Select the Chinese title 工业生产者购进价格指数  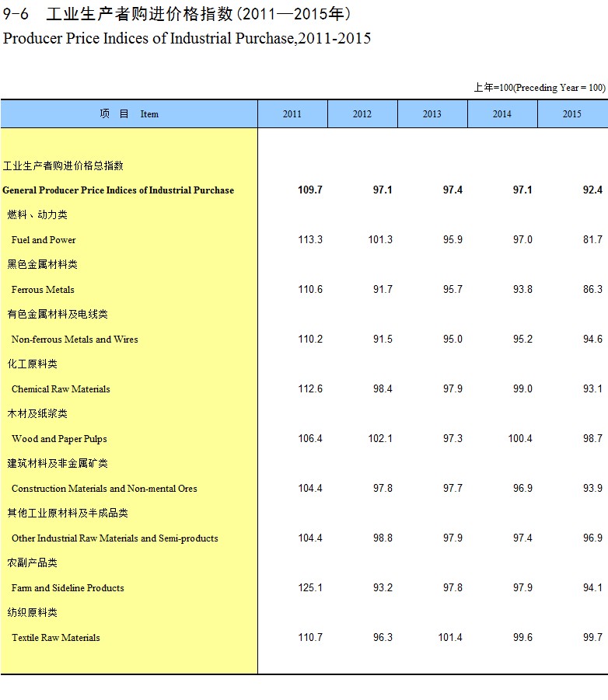(139, 14)
